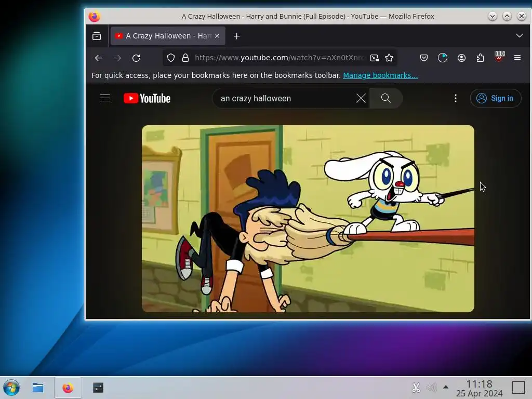Open the start menu launcher
The width and height of the screenshot is (532, 399).
11,388
